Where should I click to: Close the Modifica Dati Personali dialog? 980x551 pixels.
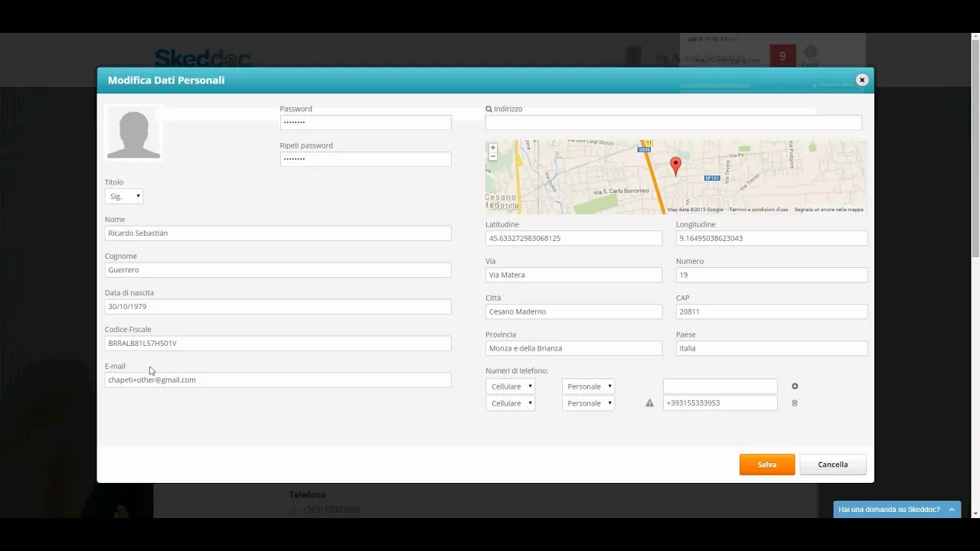(861, 80)
